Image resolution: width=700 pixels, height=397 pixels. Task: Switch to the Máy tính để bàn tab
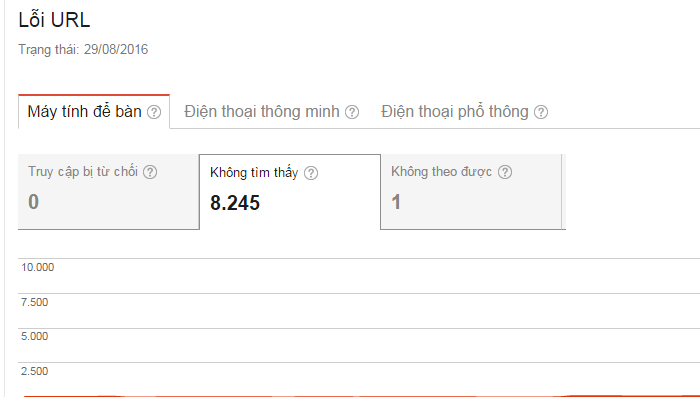(94, 112)
